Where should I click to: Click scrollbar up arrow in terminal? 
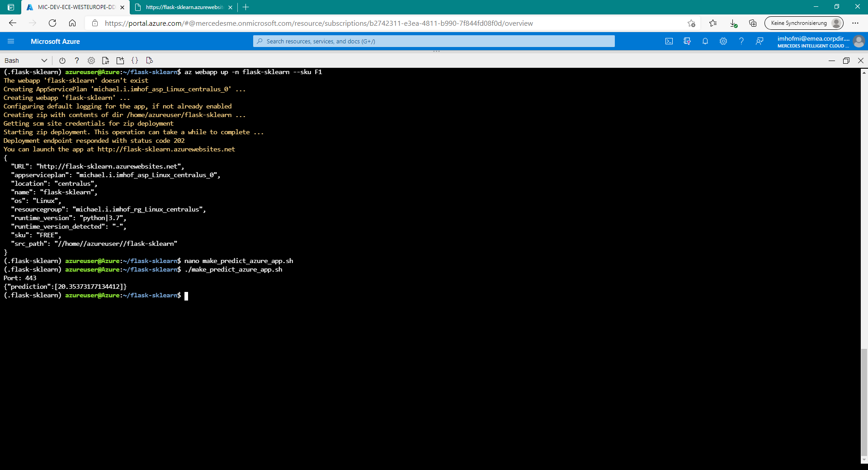pos(864,72)
